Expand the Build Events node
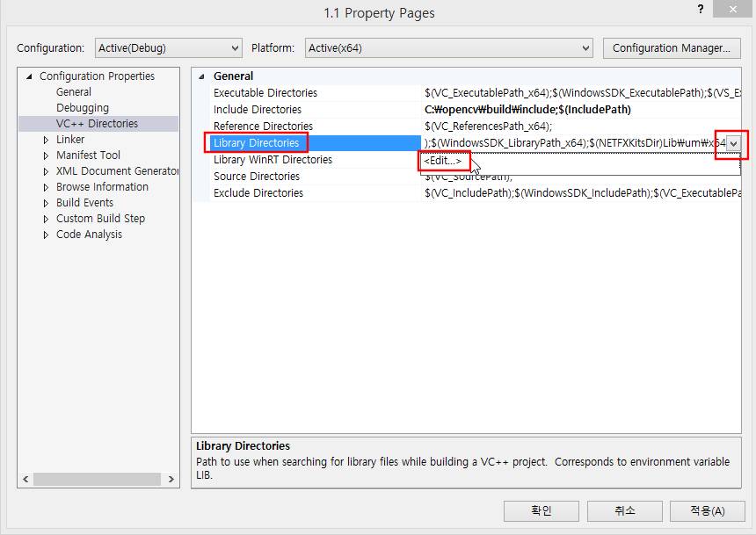Viewport: 756px width, 535px height. tap(46, 203)
